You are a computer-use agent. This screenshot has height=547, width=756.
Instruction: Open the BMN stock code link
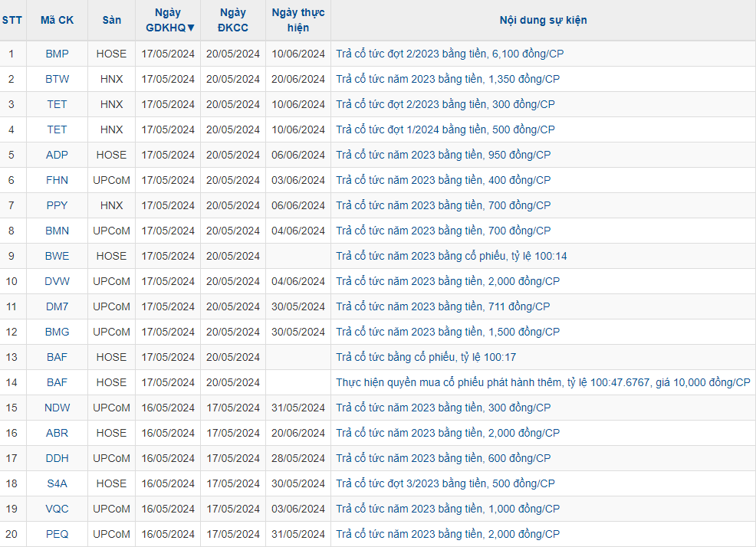(57, 231)
